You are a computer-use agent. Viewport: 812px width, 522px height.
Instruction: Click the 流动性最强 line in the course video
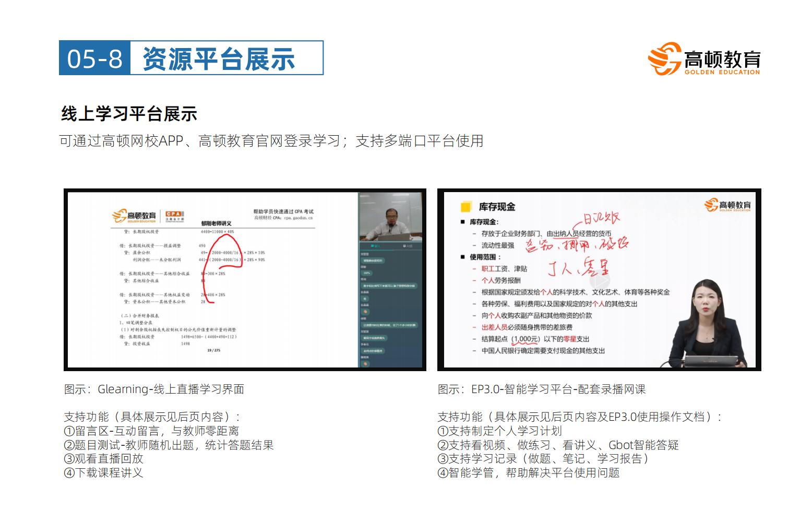pyautogui.click(x=493, y=245)
